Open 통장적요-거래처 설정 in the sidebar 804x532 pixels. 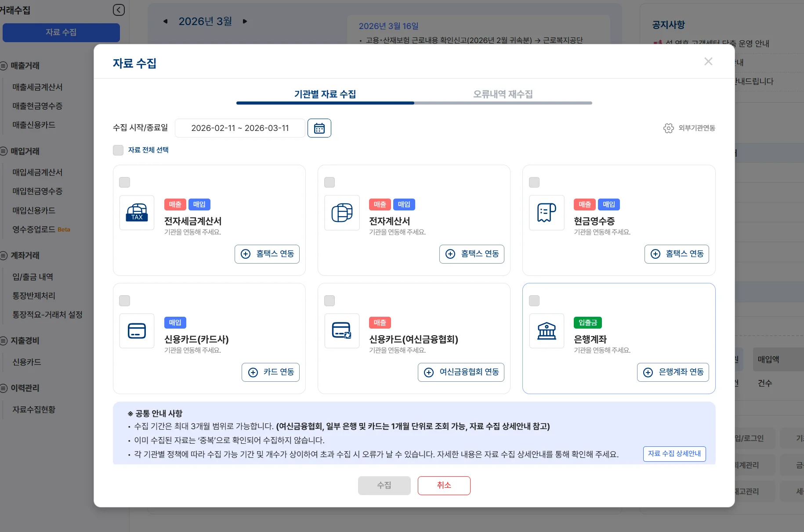(47, 315)
